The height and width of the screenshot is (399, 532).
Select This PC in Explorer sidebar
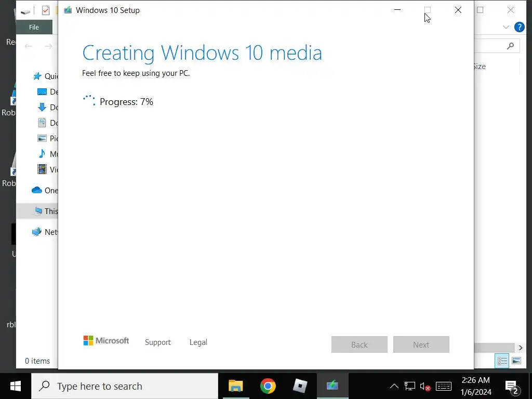coord(37,211)
